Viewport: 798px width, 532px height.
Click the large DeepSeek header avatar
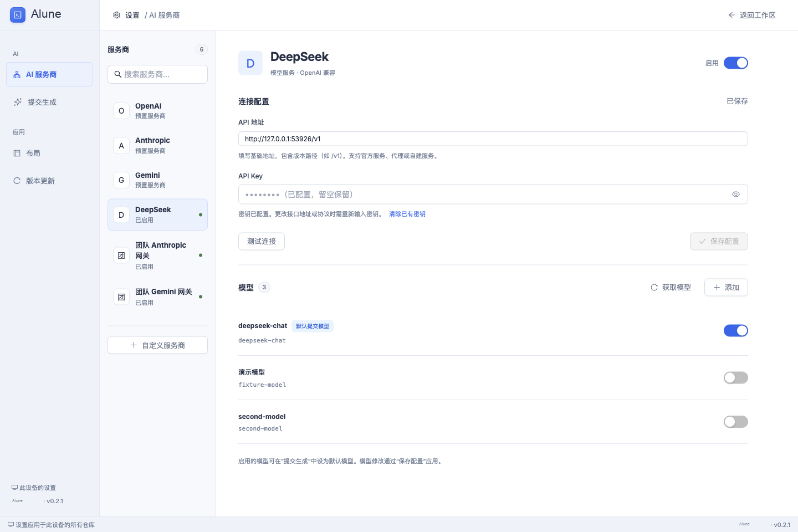(250, 63)
